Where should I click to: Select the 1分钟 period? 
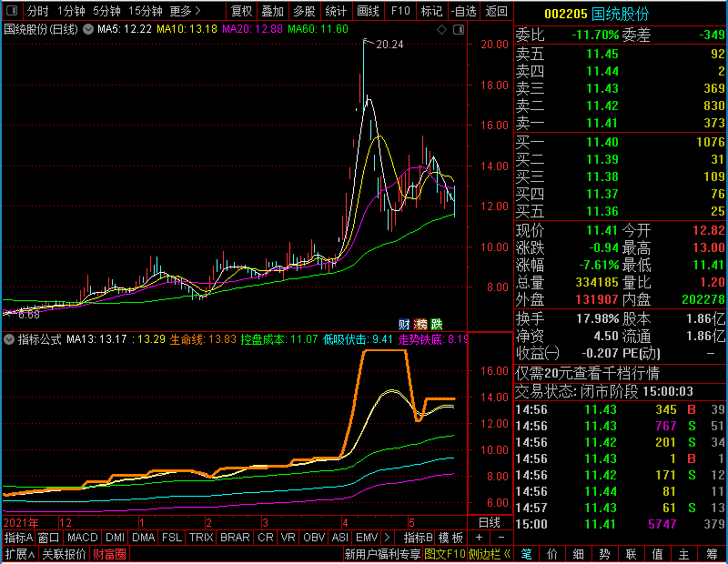click(x=72, y=11)
